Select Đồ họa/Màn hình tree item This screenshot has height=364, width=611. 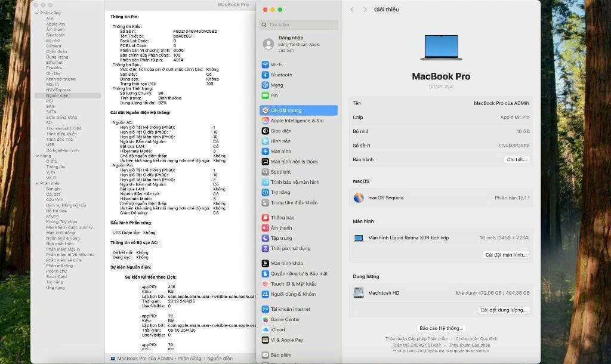click(62, 150)
